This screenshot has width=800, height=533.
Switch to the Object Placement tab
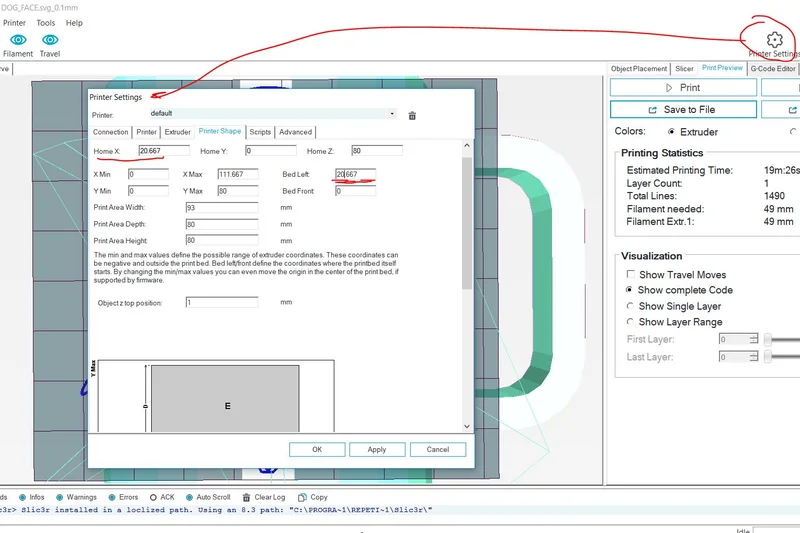click(639, 69)
